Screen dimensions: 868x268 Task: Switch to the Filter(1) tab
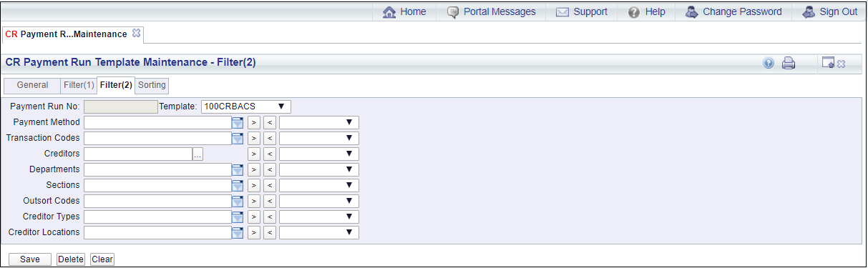pyautogui.click(x=79, y=85)
